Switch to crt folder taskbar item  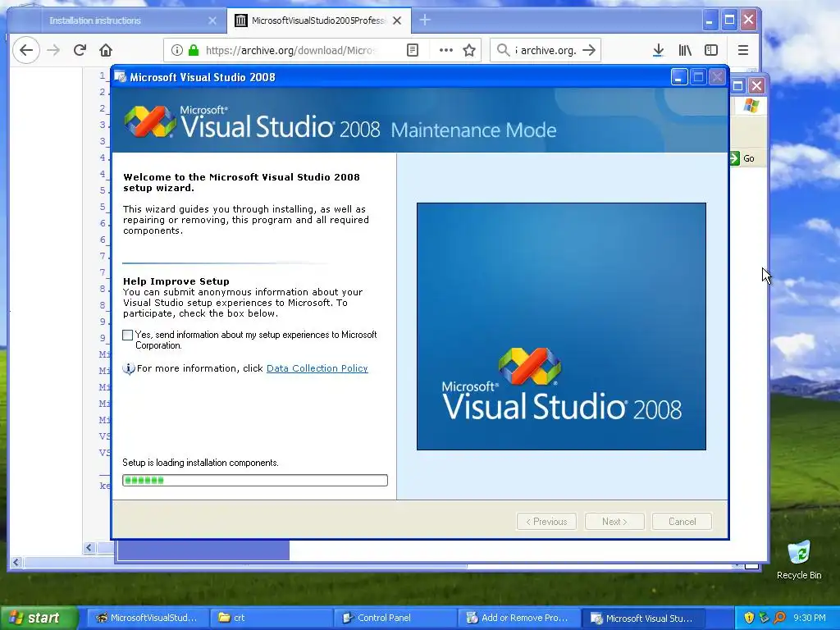click(x=270, y=618)
